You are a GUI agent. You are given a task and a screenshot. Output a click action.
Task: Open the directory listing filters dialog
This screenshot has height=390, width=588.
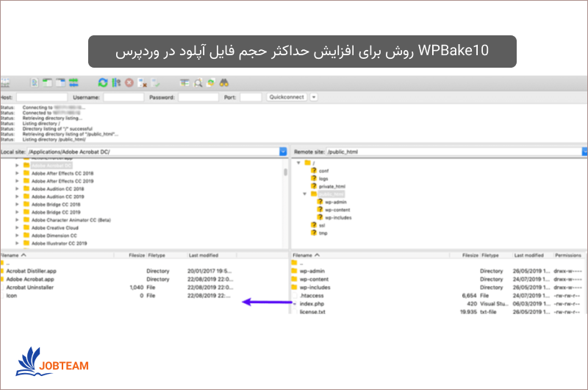click(x=184, y=83)
